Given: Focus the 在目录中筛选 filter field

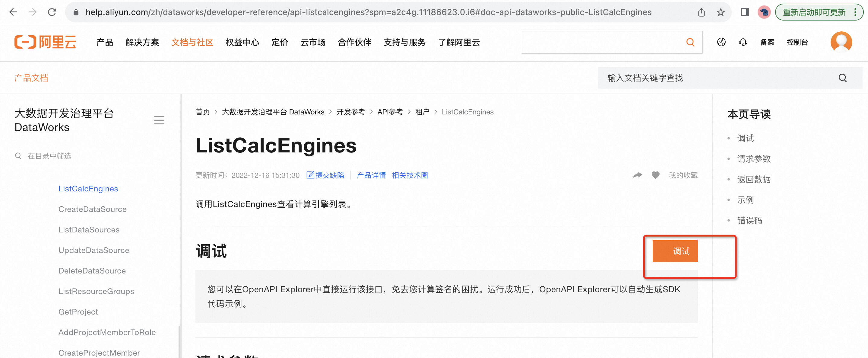Looking at the screenshot, I should (x=90, y=156).
